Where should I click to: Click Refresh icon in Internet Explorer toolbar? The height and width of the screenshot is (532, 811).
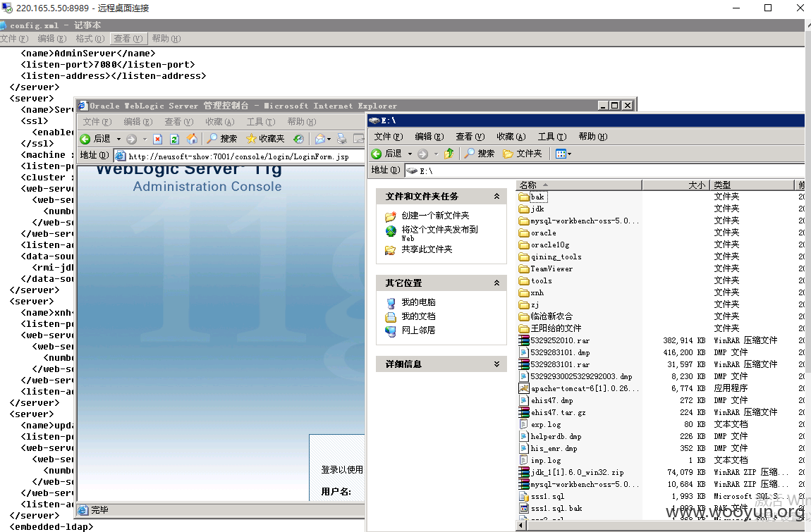[x=174, y=139]
